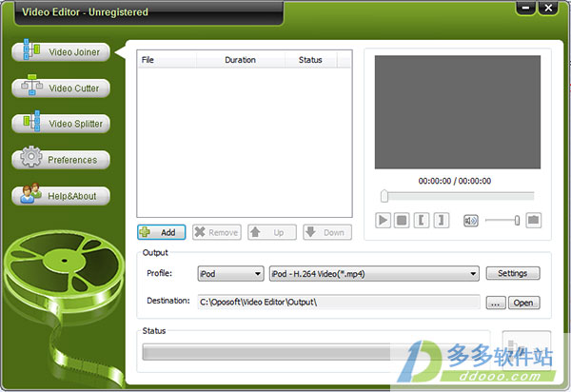Set the start mark with left bracket icon

[422, 220]
